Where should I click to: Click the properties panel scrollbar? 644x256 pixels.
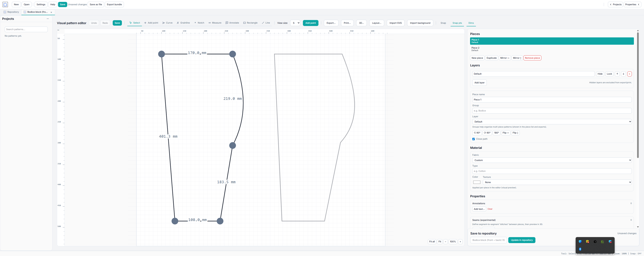(638, 95)
